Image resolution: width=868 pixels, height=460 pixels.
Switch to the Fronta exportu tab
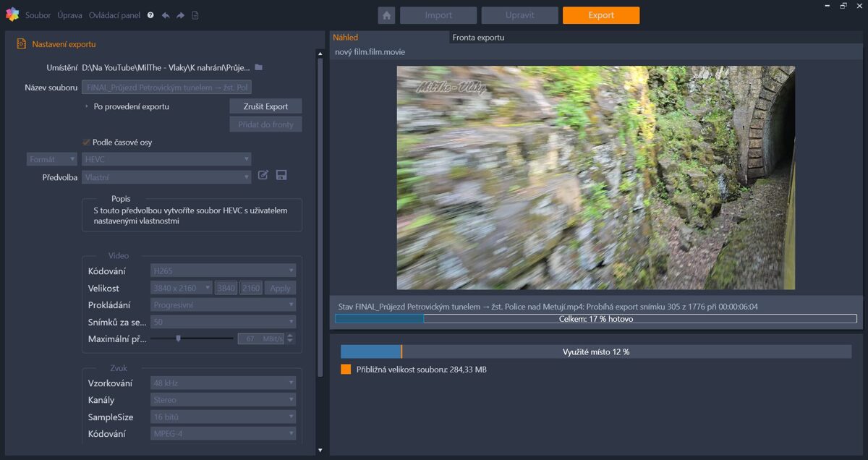pos(478,37)
